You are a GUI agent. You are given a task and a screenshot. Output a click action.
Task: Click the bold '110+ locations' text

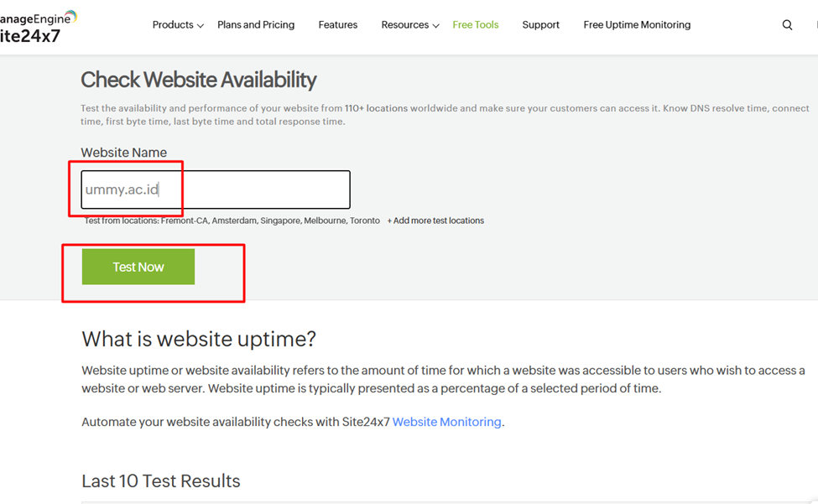click(x=374, y=108)
